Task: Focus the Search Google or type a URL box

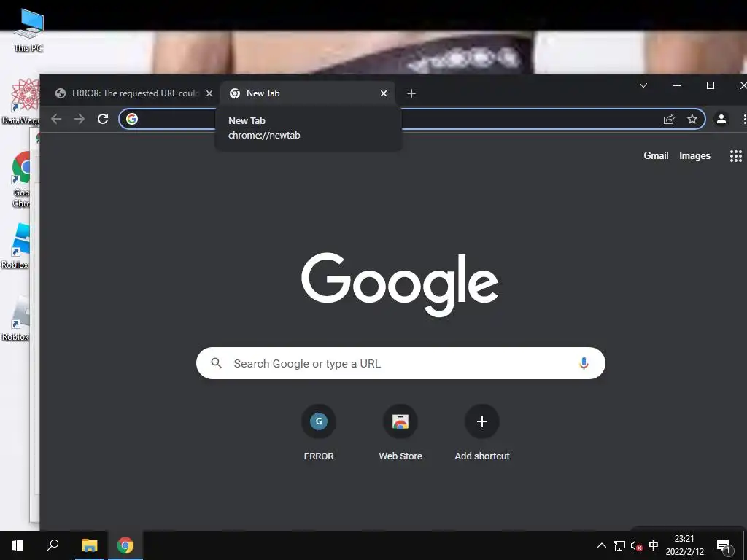Action: click(400, 363)
